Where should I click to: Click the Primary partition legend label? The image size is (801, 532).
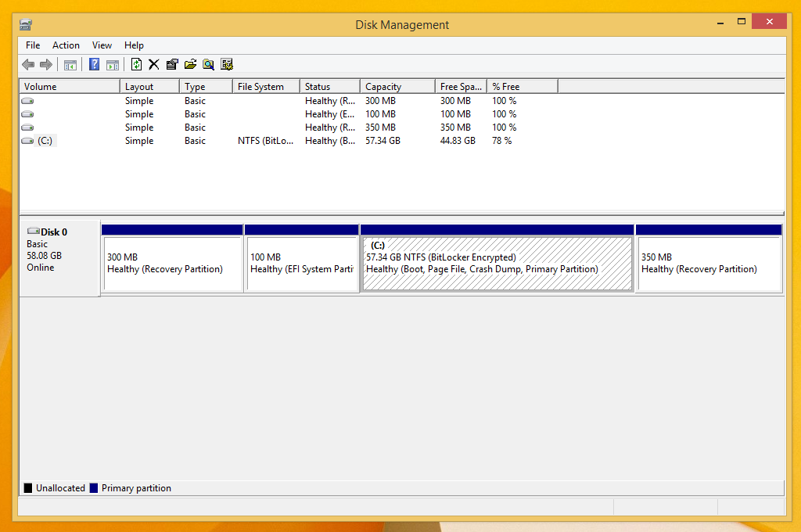pos(136,488)
